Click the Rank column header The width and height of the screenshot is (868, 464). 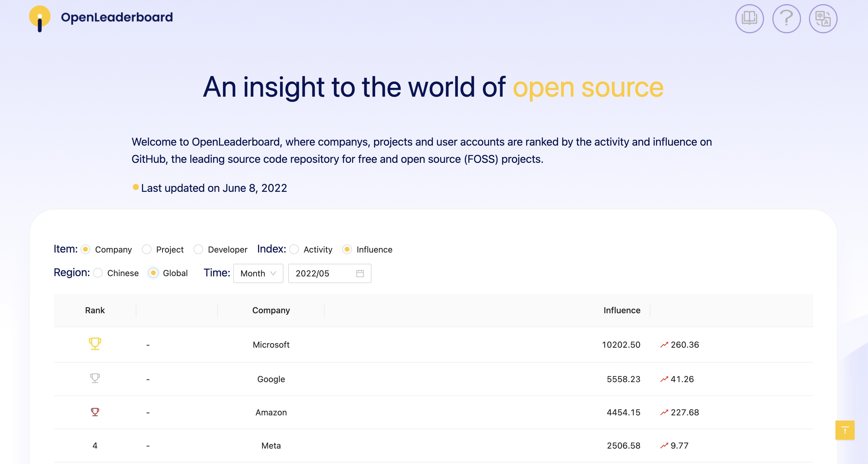click(x=95, y=310)
